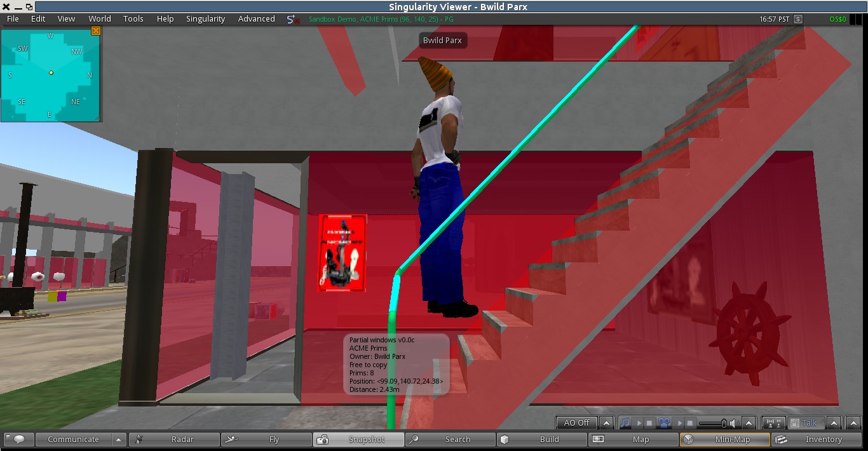Click the Sandbox Demo location text

tap(381, 19)
